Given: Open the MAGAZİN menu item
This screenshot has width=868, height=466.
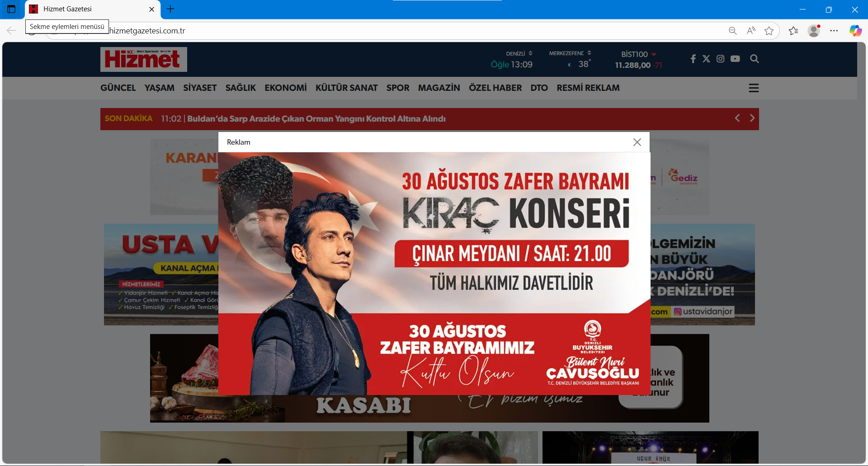Looking at the screenshot, I should (439, 88).
